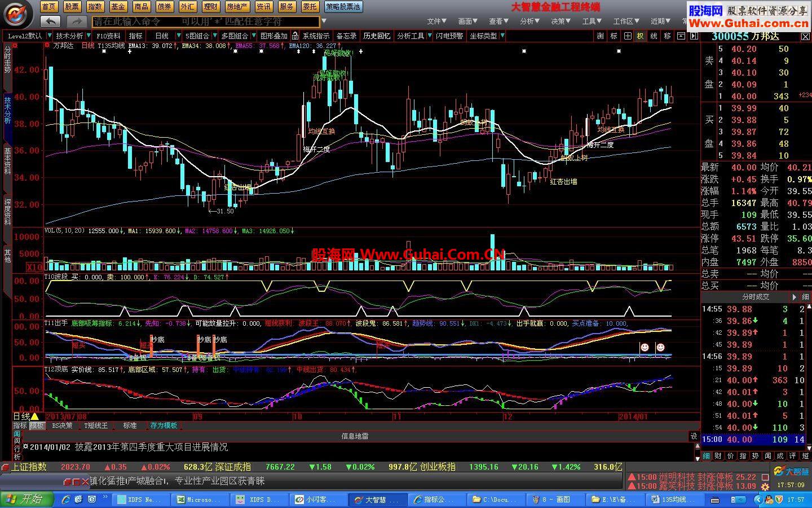Click the 大智慧 logo icon
This screenshot has height=508, width=812.
(x=18, y=14)
